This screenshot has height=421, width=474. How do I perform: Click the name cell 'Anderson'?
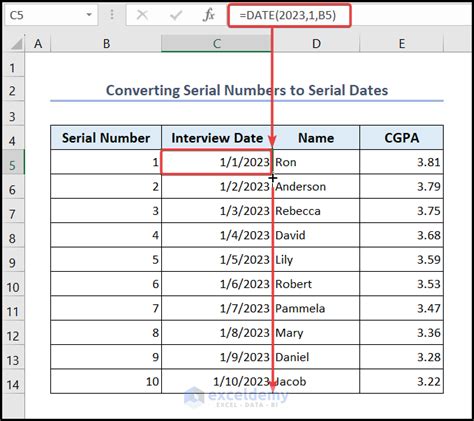pyautogui.click(x=316, y=186)
